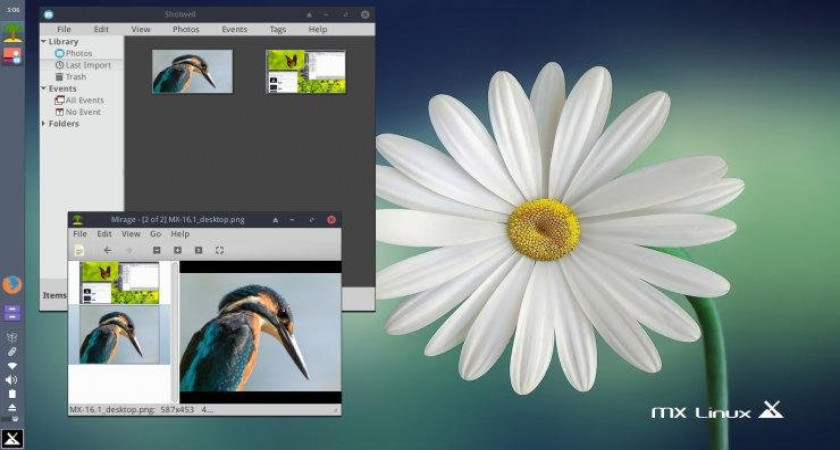Collapse the Events section in Shotwell sidebar
The width and height of the screenshot is (840, 450).
tap(44, 89)
